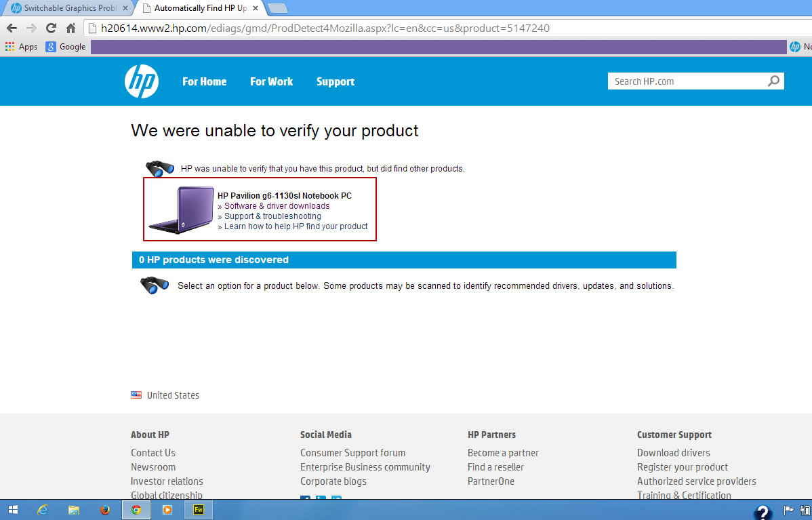Open Learn how to help HP find link
Screen dimensions: 812x520
[296, 226]
